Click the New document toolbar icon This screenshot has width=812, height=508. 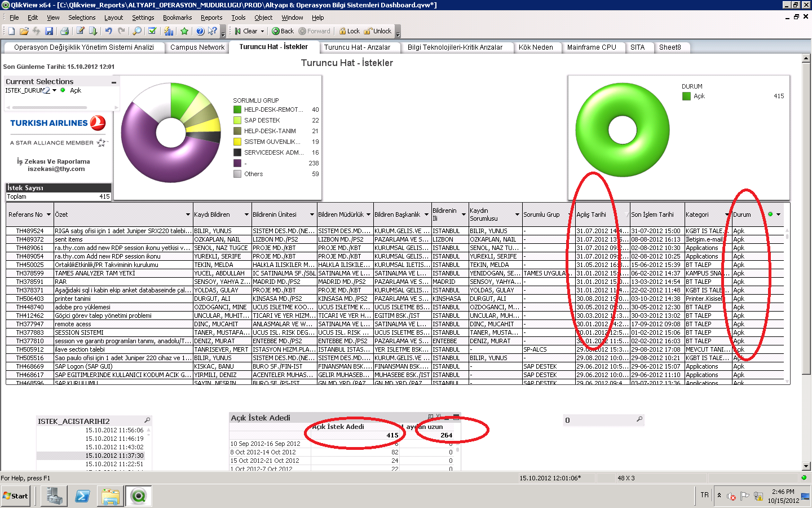(x=12, y=31)
